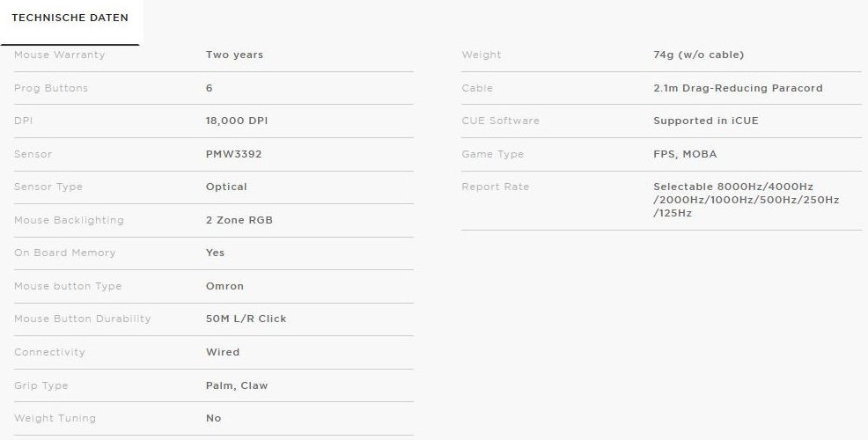Select the Supported in iCUE text
This screenshot has height=440, width=868.
tap(705, 121)
